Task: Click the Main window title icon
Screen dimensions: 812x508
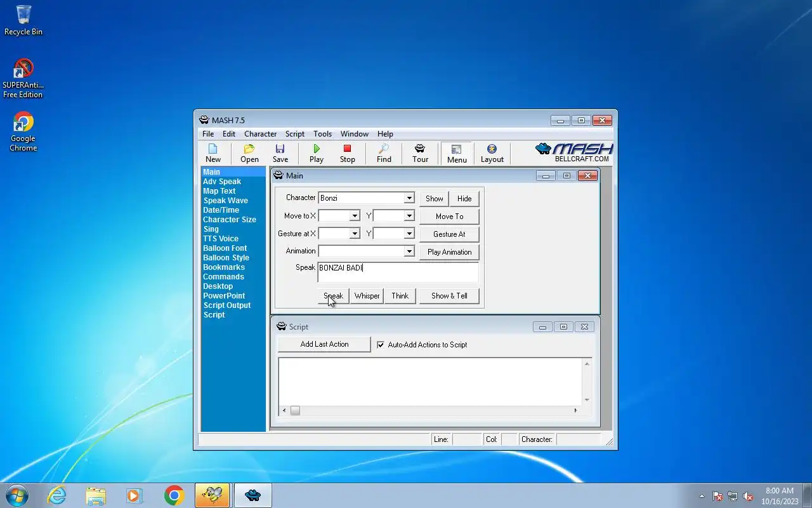Action: [x=278, y=175]
